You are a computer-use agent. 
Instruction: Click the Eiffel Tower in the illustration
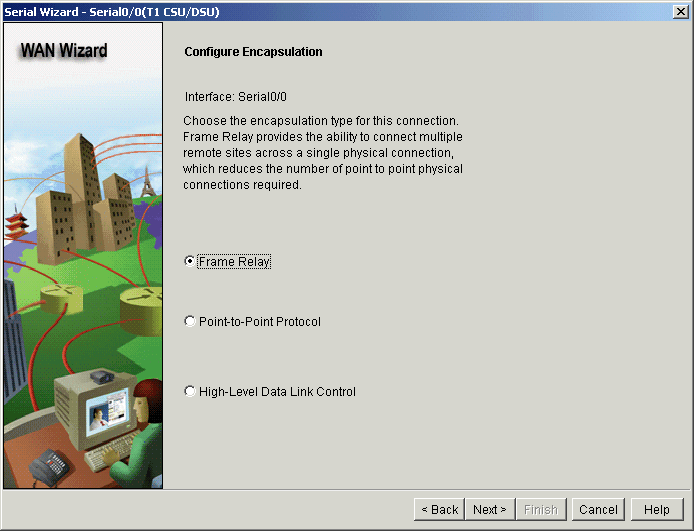147,182
